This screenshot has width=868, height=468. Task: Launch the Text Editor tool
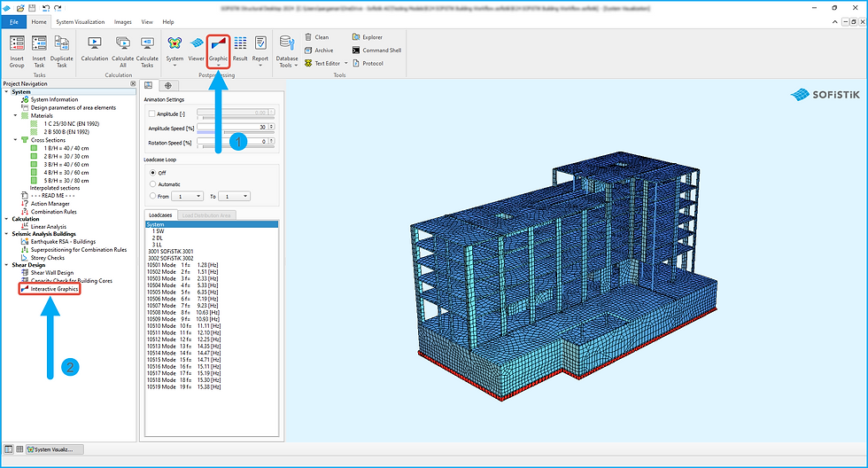322,64
